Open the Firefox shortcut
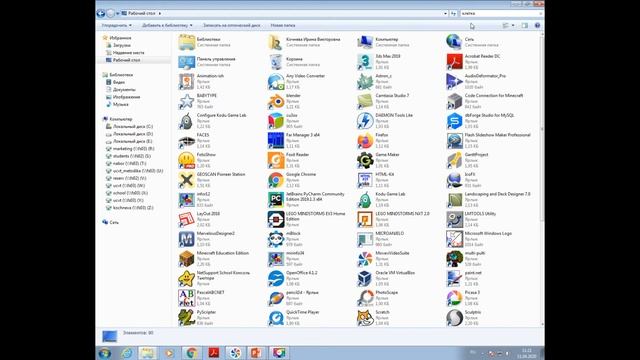Screen dimensions: 640x360 [373, 140]
